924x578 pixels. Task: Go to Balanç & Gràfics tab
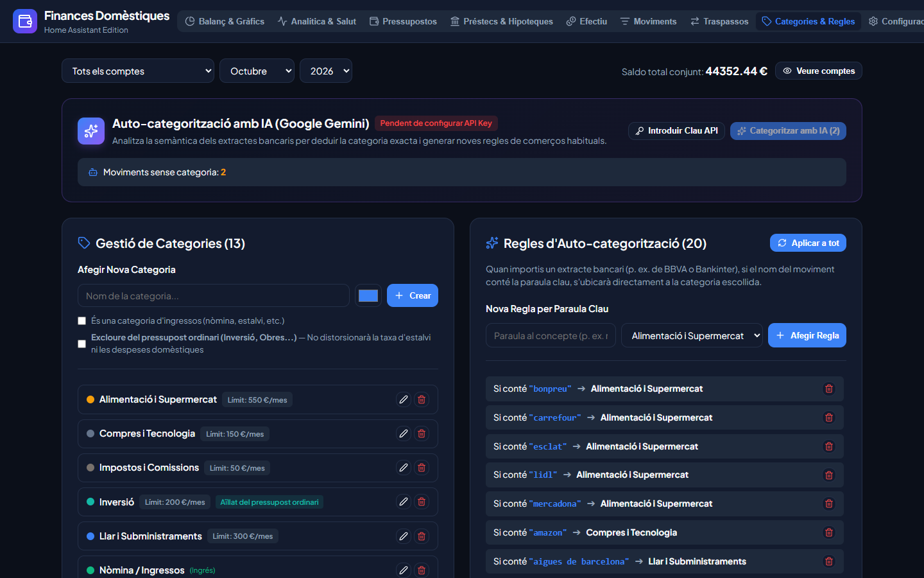(225, 21)
